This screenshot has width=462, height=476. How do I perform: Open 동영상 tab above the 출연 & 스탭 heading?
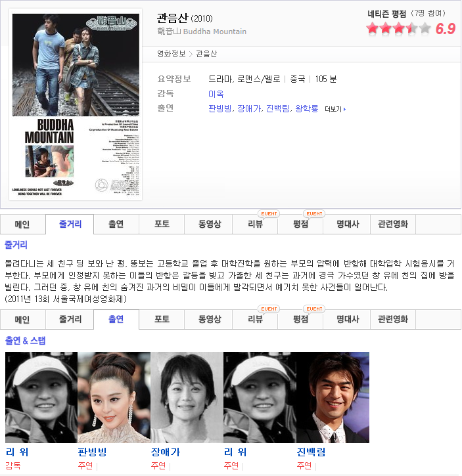(210, 320)
